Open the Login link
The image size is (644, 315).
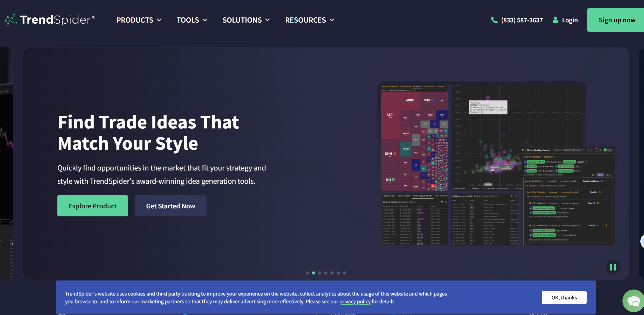click(565, 20)
